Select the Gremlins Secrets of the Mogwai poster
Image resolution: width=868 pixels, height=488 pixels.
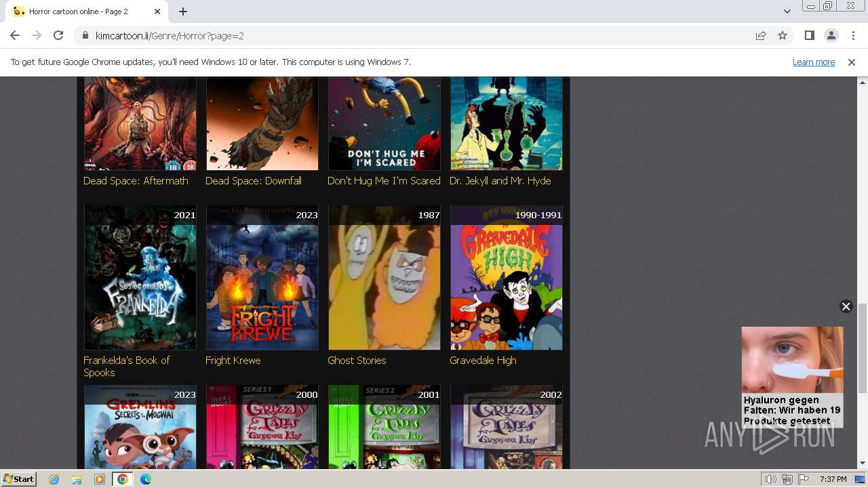point(140,427)
